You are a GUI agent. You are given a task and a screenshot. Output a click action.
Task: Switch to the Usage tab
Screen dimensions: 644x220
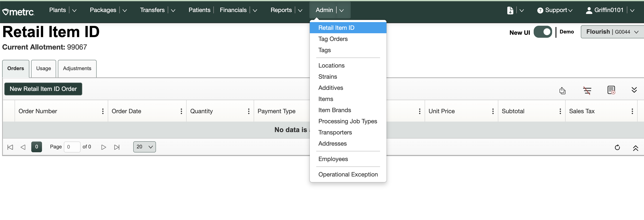[x=43, y=68]
